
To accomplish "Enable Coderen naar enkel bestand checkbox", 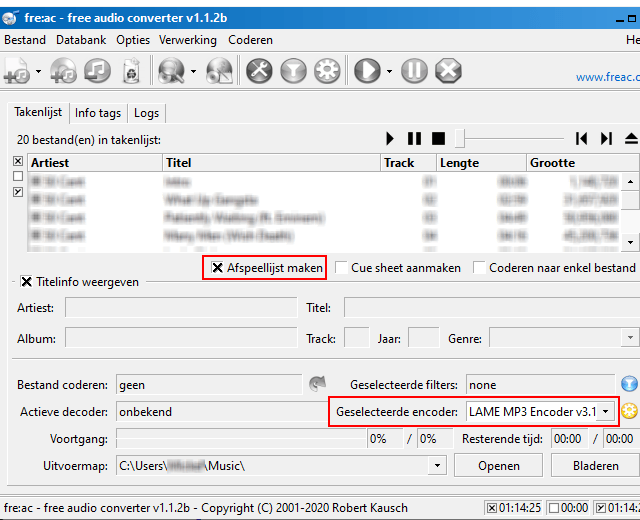I will pos(480,268).
